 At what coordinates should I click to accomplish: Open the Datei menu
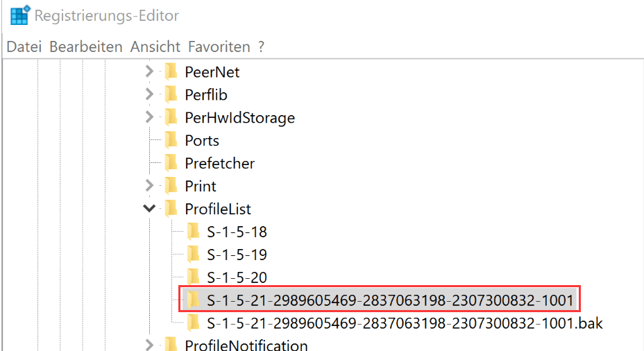point(24,47)
